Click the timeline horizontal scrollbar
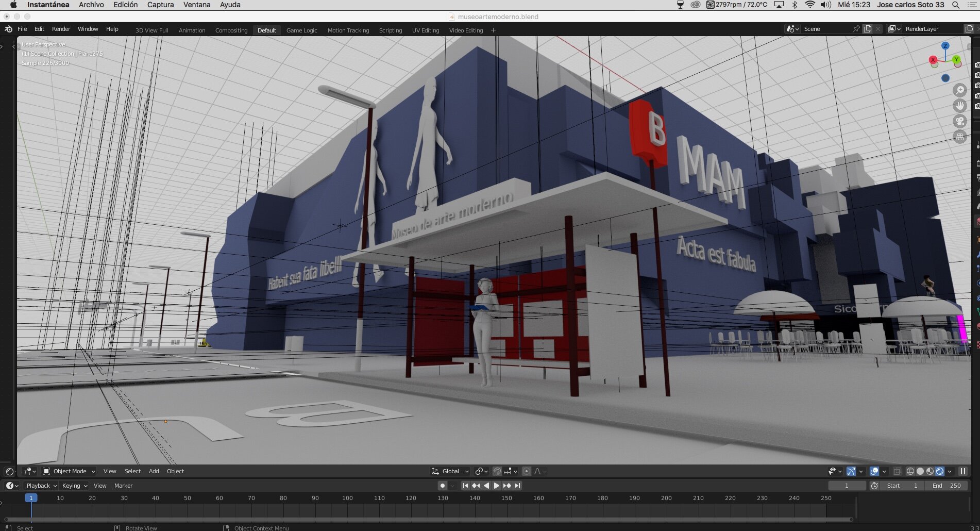Image resolution: width=980 pixels, height=531 pixels. coord(429,519)
